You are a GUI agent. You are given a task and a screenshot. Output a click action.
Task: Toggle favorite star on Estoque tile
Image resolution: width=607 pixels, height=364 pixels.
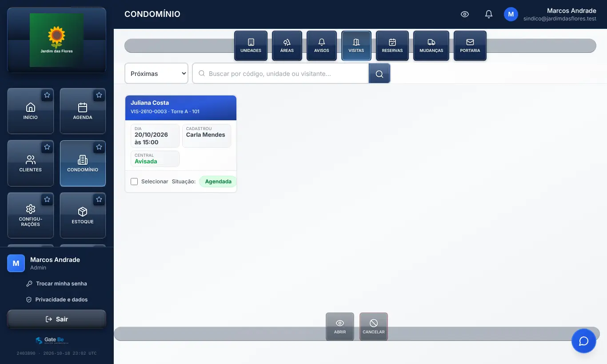99,200
